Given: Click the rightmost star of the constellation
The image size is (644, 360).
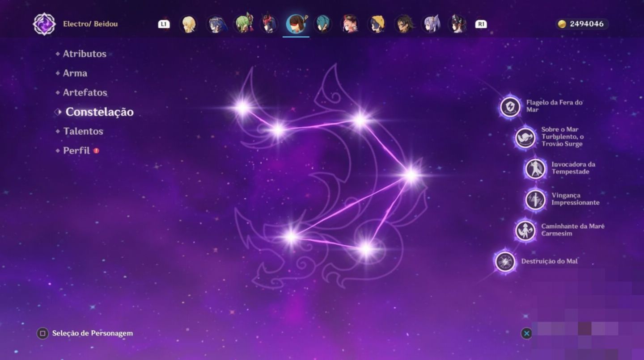Looking at the screenshot, I should coord(411,175).
